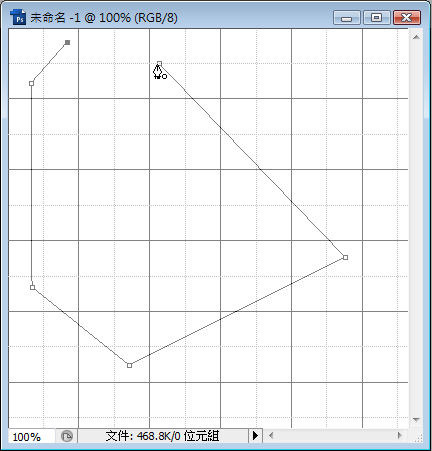This screenshot has height=451, width=432.
Task: Click the zoom percentage field showing 100%
Action: tap(32, 436)
